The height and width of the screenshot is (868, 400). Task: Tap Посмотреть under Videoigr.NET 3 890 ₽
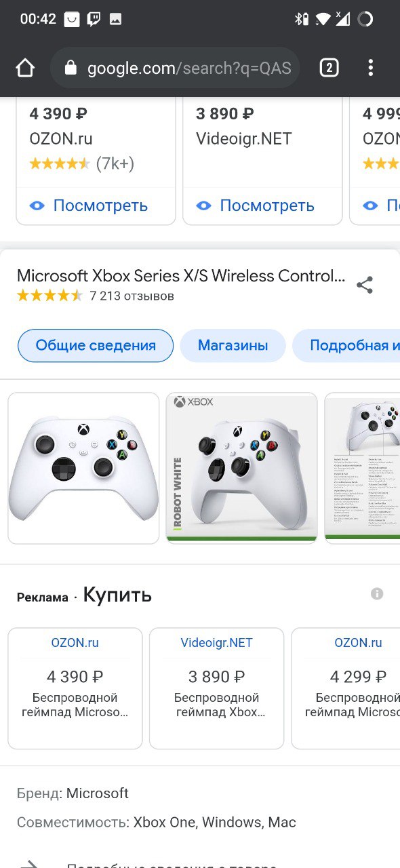tap(267, 205)
